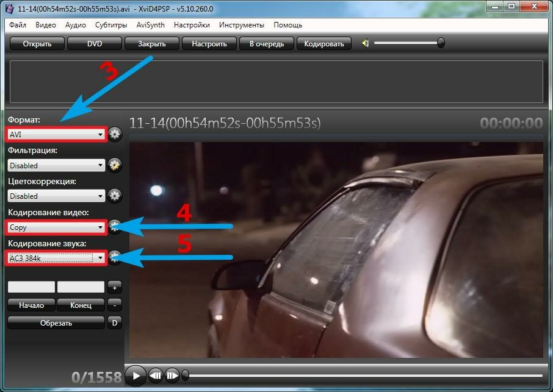553x392 pixels.
Task: Open format settings gear next to AVI
Action: (x=115, y=134)
